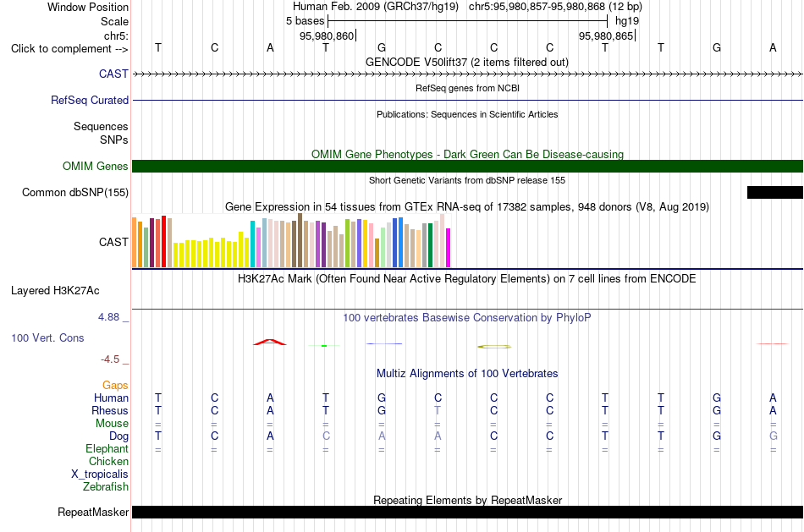The image size is (804, 532).
Task: Click the gray T mismatch in Rhesus row
Action: point(438,410)
